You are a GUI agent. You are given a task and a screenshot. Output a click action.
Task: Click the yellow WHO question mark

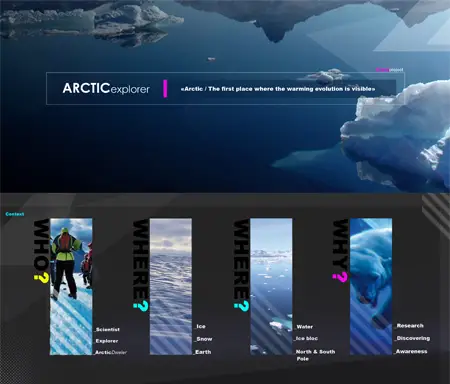click(41, 277)
